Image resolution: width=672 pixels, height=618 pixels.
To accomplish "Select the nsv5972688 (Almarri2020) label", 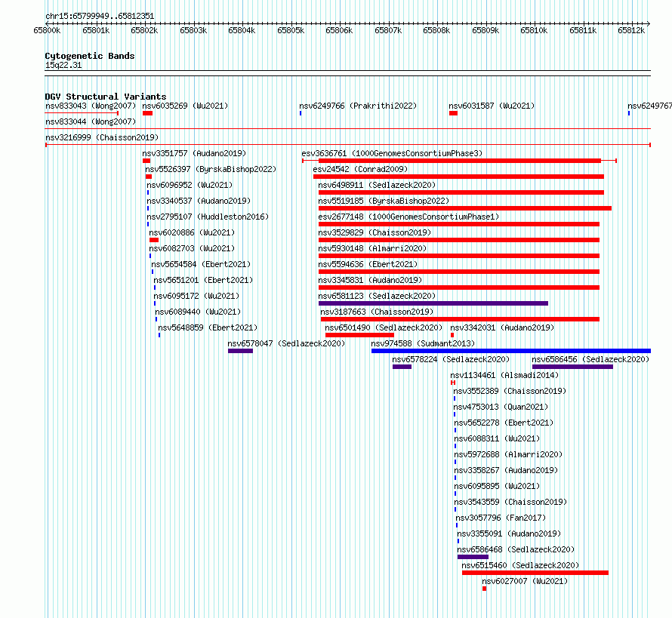I will coord(508,454).
